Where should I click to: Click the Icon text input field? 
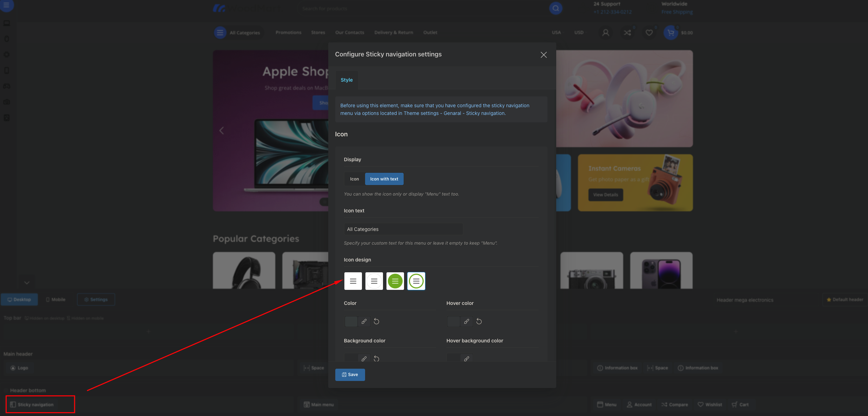click(x=403, y=229)
